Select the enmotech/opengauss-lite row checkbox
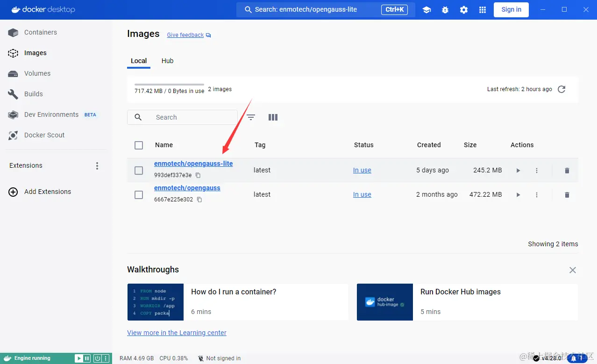Image resolution: width=597 pixels, height=364 pixels. (139, 171)
